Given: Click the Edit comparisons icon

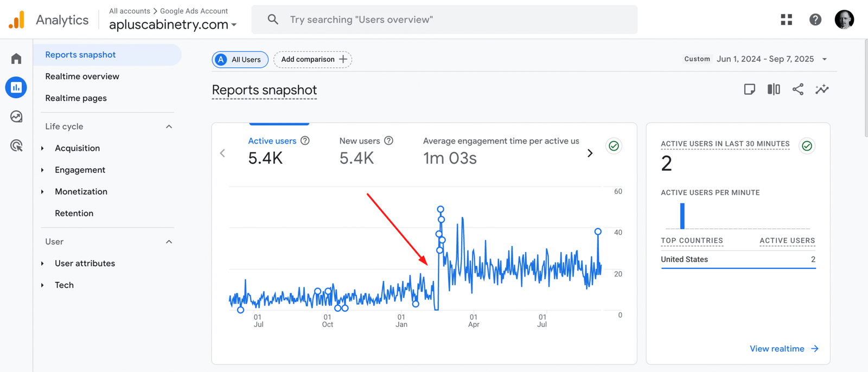Looking at the screenshot, I should point(774,89).
